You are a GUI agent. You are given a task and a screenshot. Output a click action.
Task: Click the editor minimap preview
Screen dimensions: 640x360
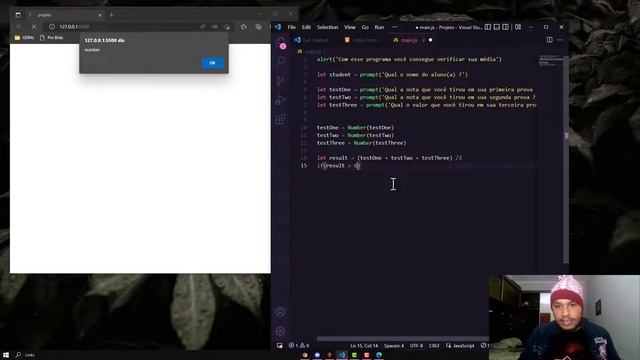pyautogui.click(x=551, y=61)
